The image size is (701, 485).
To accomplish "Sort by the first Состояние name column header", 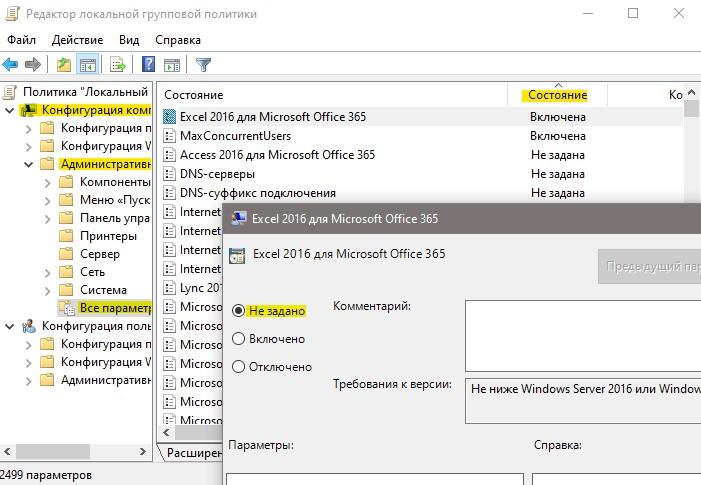I will point(333,95).
